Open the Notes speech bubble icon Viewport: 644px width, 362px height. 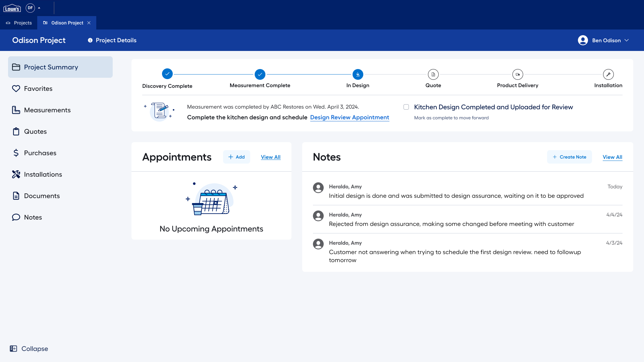point(16,217)
